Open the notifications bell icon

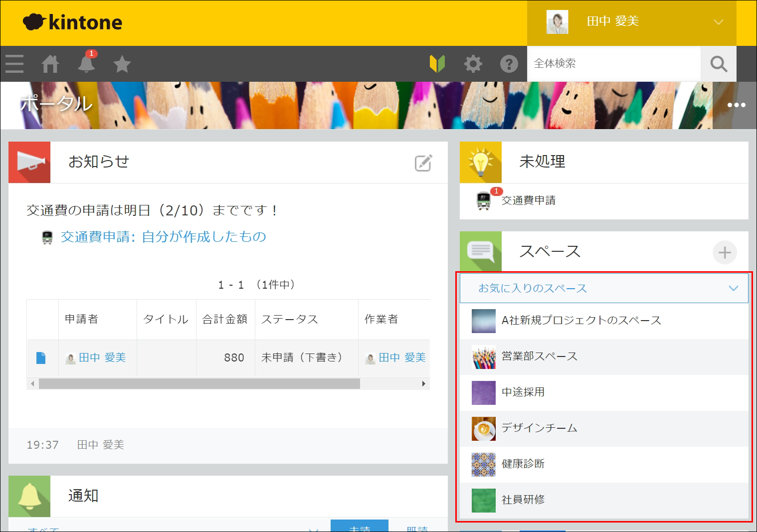pyautogui.click(x=86, y=64)
